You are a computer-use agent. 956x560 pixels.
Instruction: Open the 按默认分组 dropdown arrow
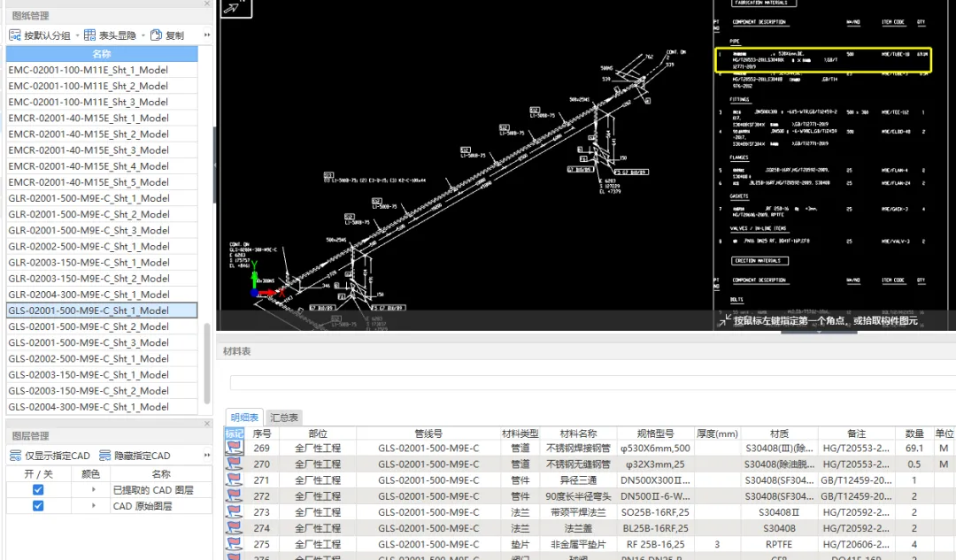pos(77,35)
